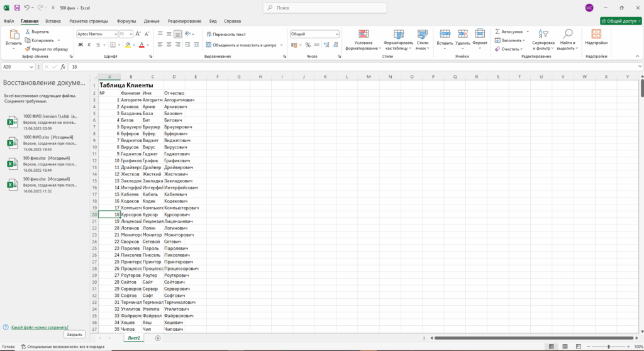Image resolution: width=644 pixels, height=351 pixels.
Task: Click the AutoSum (Автосумма) icon
Action: tap(497, 31)
